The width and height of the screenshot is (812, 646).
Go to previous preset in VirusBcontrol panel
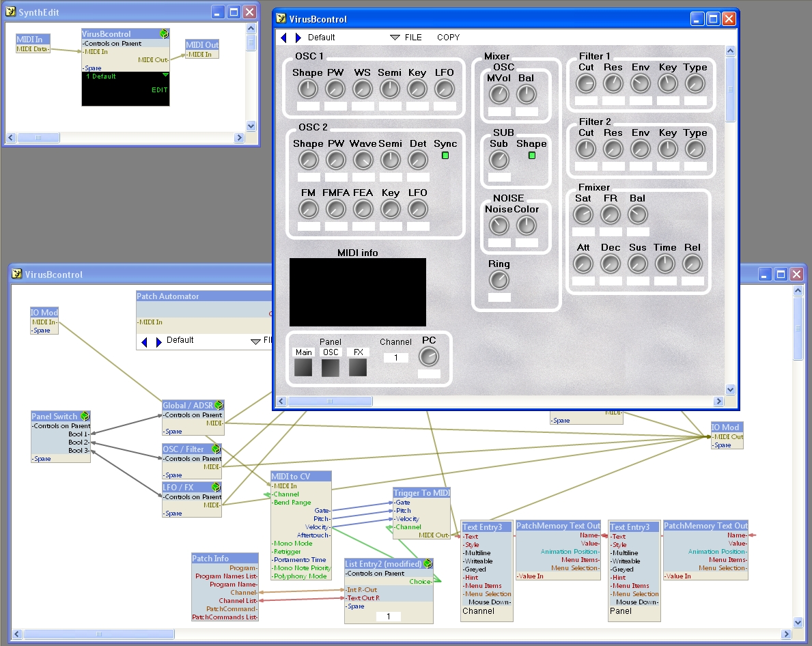[x=283, y=38]
